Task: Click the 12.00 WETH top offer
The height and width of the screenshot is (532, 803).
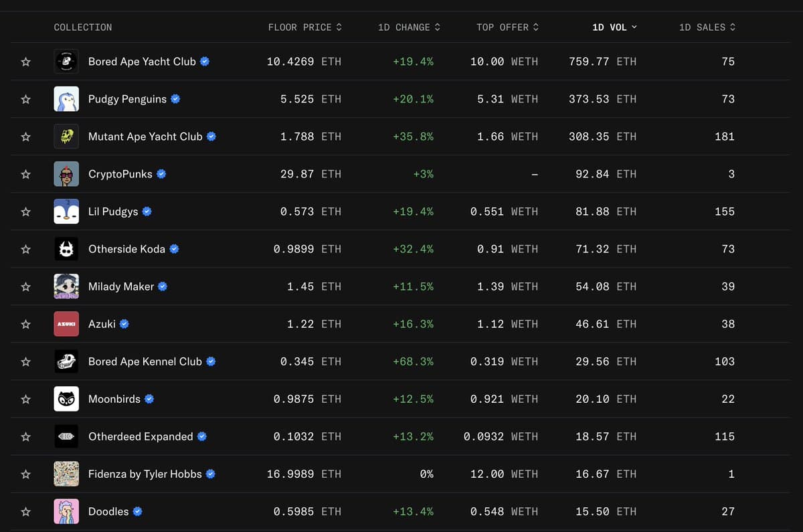Action: (x=504, y=474)
